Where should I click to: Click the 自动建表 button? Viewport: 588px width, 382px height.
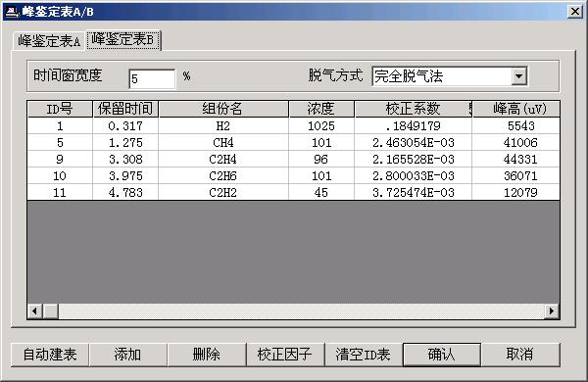(x=50, y=355)
